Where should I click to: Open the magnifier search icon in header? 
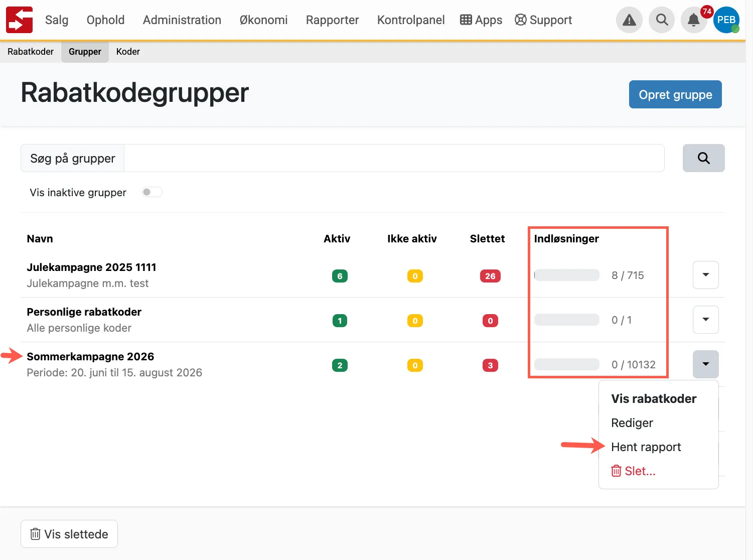[x=662, y=20]
